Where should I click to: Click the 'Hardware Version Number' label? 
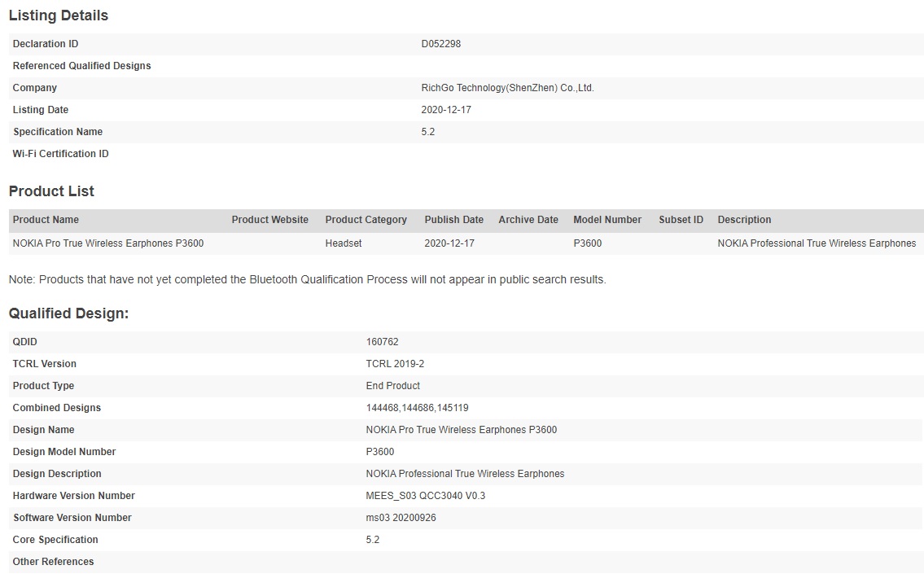[x=73, y=496]
